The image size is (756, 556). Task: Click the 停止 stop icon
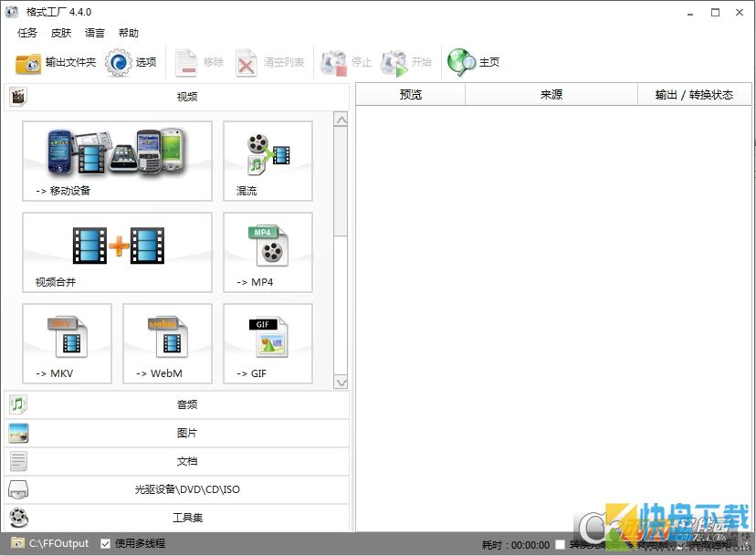coord(333,63)
